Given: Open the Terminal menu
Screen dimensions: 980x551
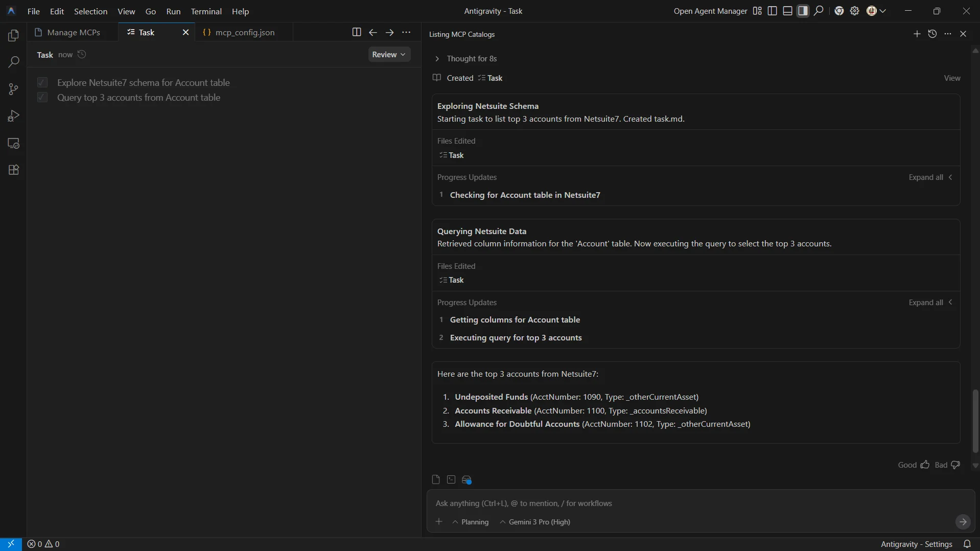Looking at the screenshot, I should coord(206,11).
